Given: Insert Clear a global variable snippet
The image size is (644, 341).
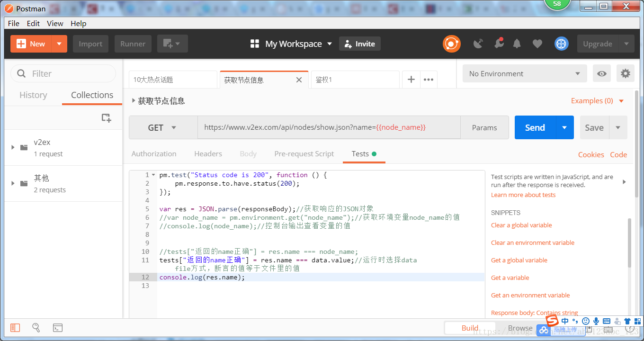Looking at the screenshot, I should 521,225.
